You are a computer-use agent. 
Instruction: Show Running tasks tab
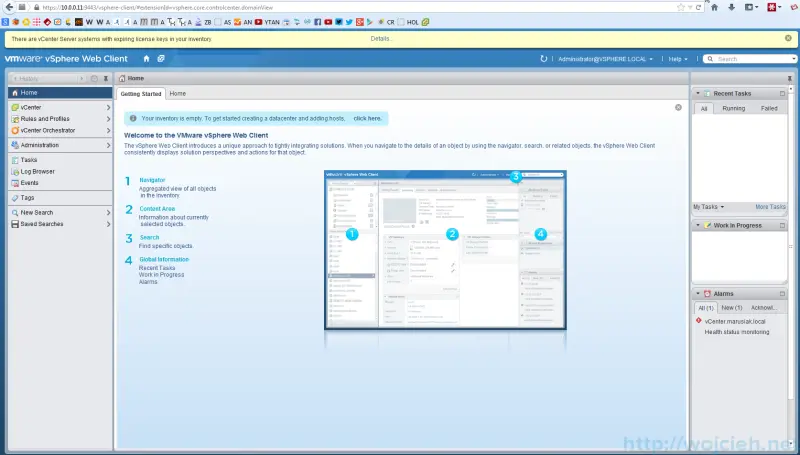pyautogui.click(x=734, y=109)
